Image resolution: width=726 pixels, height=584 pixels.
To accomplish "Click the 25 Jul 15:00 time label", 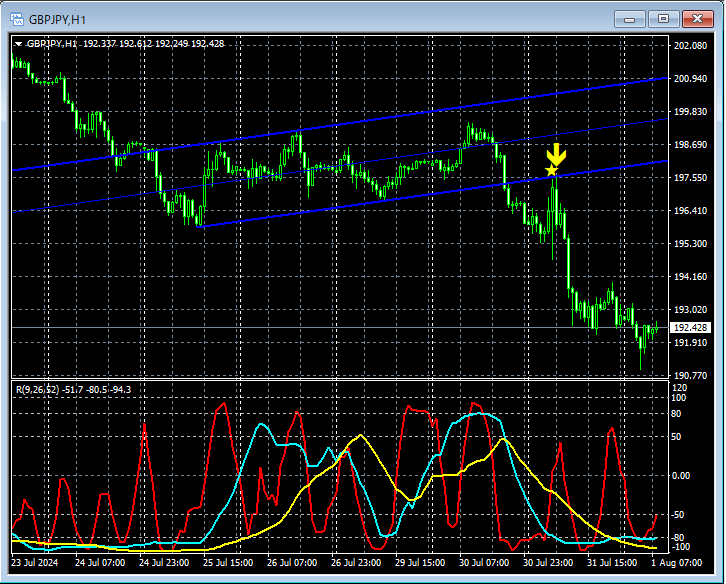I will (228, 563).
